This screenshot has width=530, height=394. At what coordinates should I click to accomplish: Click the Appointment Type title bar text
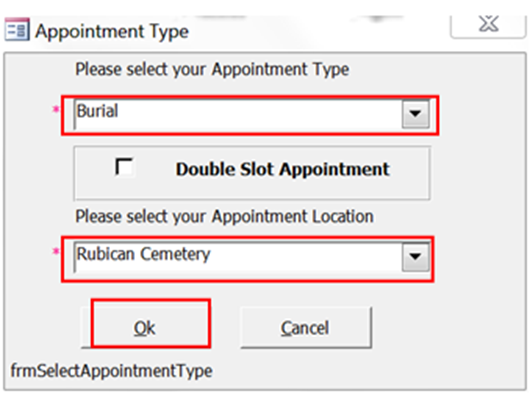(112, 32)
